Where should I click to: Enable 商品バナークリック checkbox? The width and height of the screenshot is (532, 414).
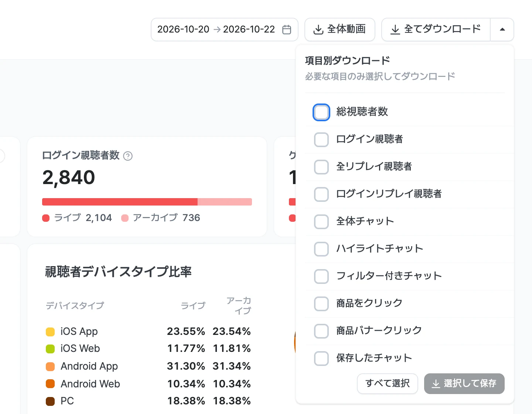click(321, 331)
